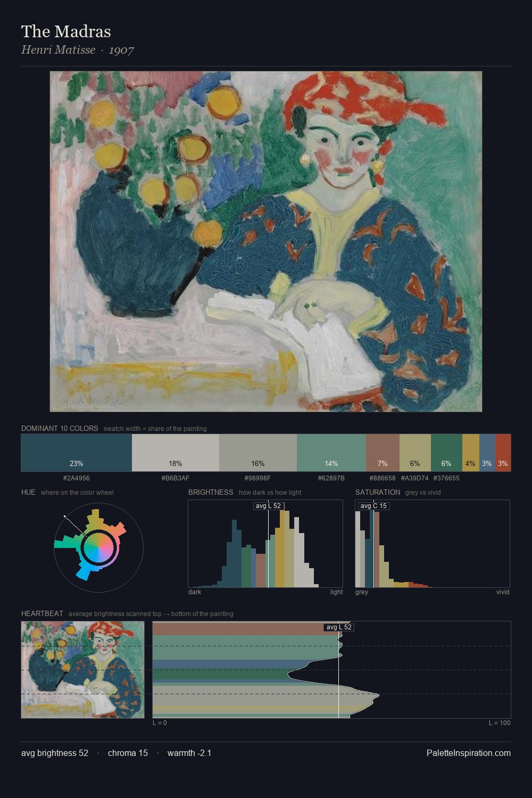Image resolution: width=532 pixels, height=798 pixels.
Task: Click the Henri Matisse 1907 subtitle
Action: (78, 50)
